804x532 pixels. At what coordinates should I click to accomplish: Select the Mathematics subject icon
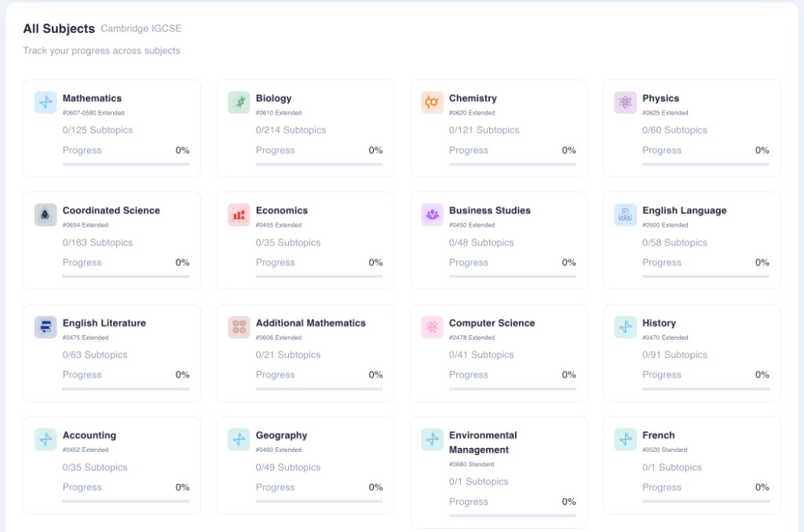click(45, 102)
